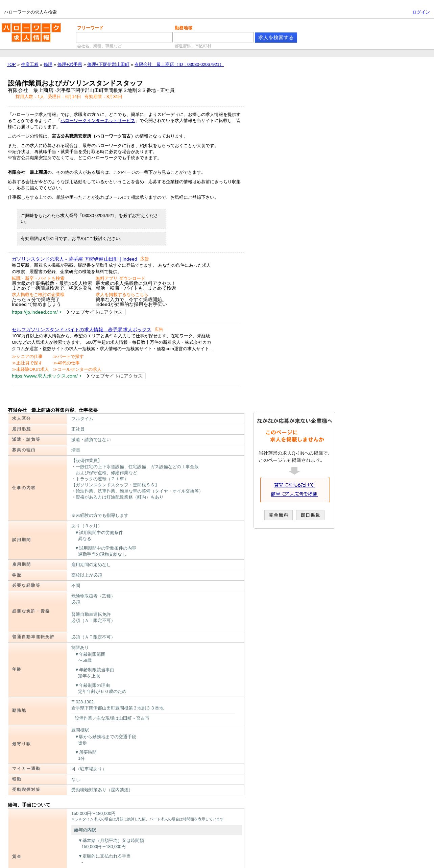Click the 増員 value in 募集の理由 row
The width and height of the screenshot is (434, 868).
click(x=76, y=450)
